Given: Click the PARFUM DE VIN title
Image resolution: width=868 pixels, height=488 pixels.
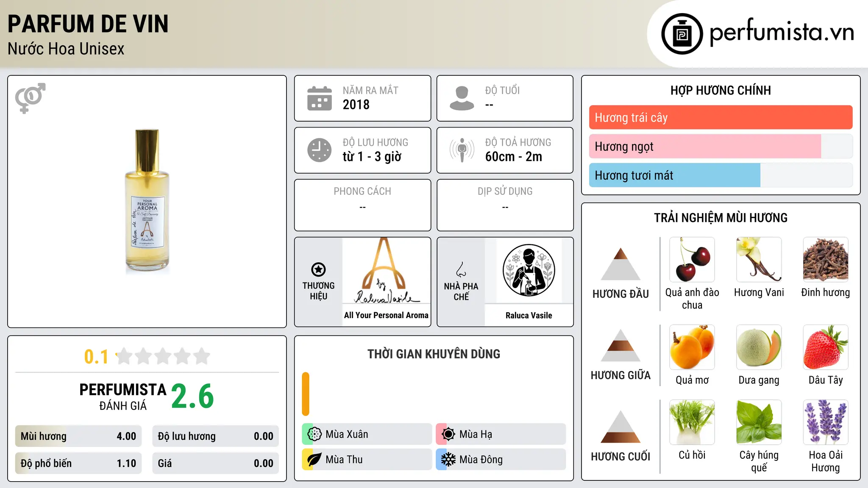Looking at the screenshot, I should (x=88, y=24).
